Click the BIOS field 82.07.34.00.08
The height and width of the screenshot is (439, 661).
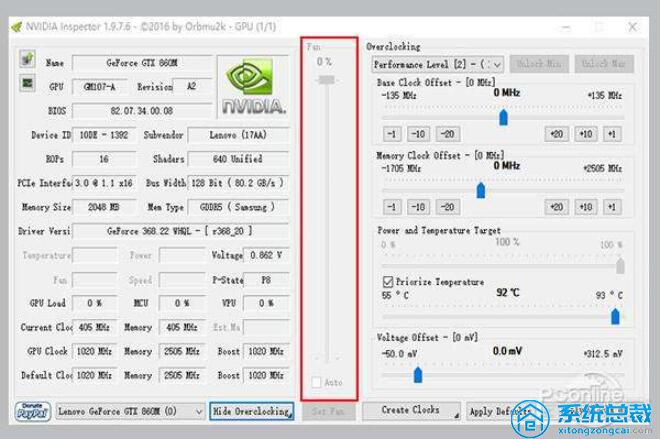[x=142, y=111]
